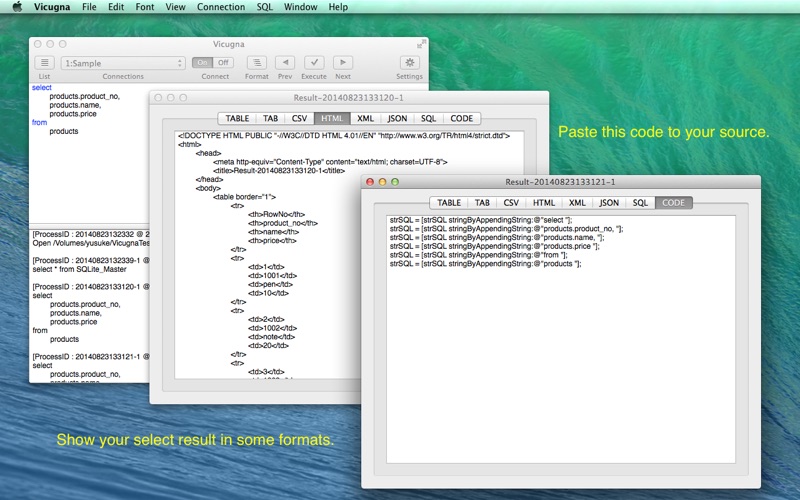Click the Format SQL icon

click(257, 63)
